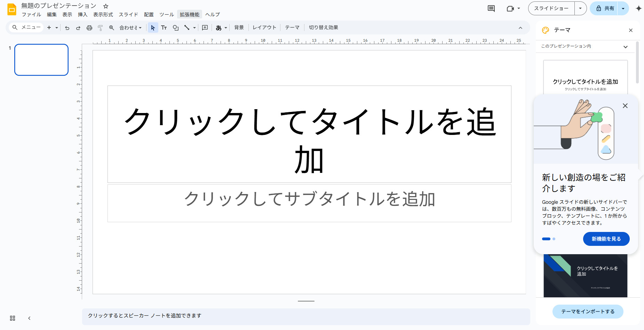Print the presentation from the toolbar
This screenshot has height=330, width=644.
click(x=89, y=27)
